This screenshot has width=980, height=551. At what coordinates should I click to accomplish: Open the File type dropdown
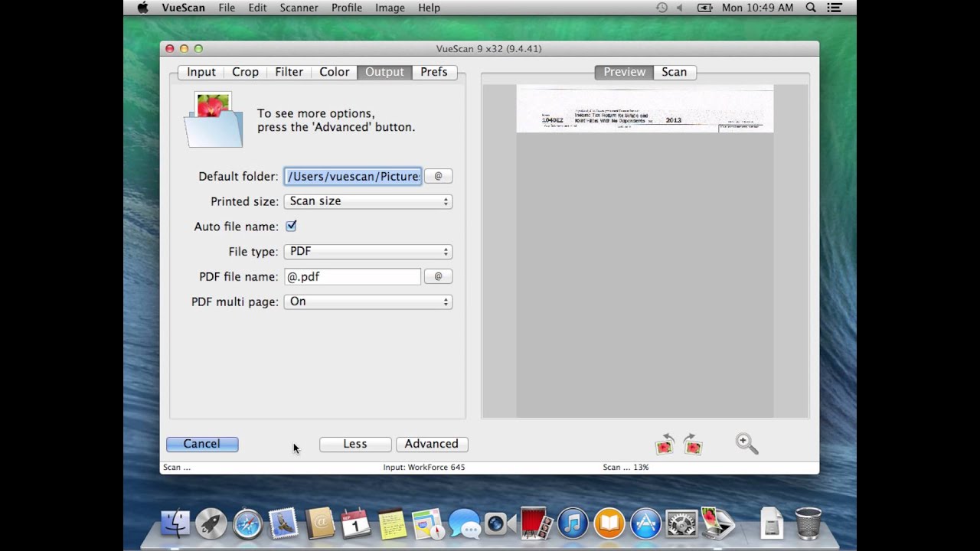(x=368, y=252)
